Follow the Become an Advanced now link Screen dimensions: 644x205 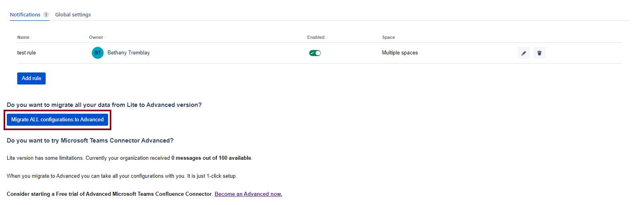coord(248,194)
